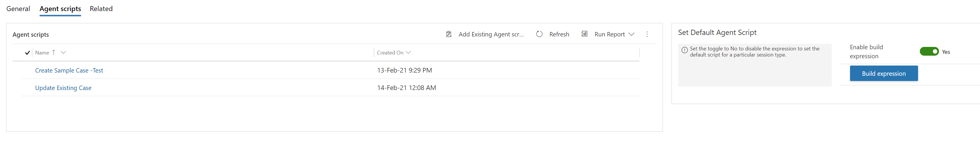Click the Refresh text in command bar

coord(559,34)
